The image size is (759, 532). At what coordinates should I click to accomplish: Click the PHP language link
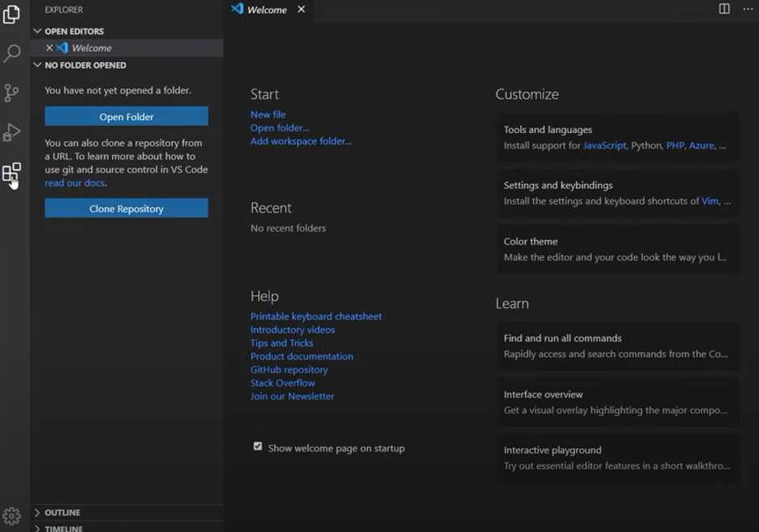tap(675, 146)
